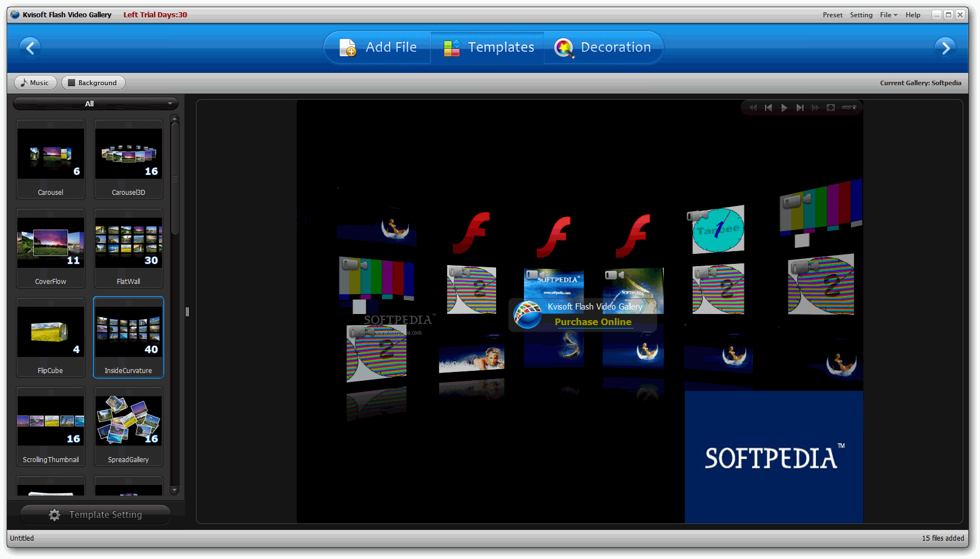Switch to the Templates tab

click(488, 47)
